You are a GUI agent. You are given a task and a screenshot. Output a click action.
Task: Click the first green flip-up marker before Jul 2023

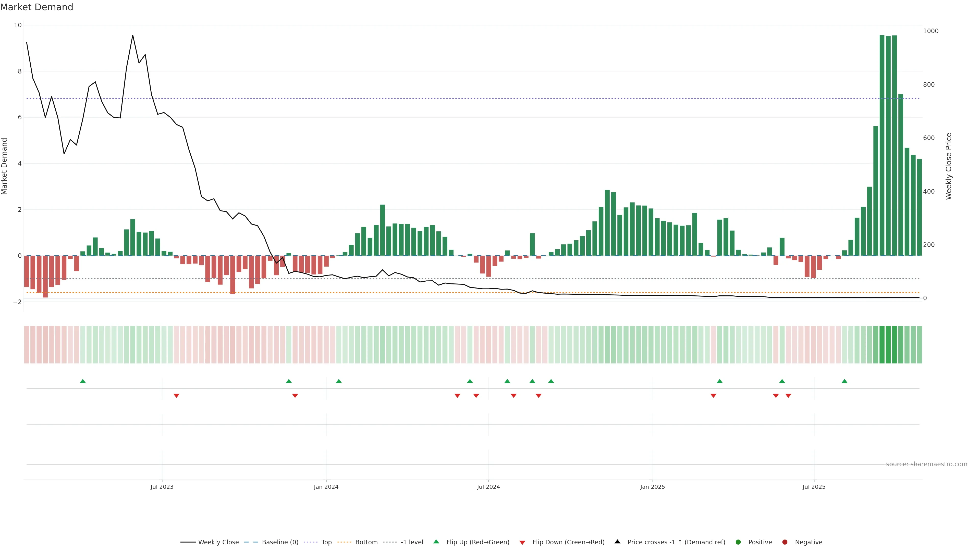pos(82,381)
